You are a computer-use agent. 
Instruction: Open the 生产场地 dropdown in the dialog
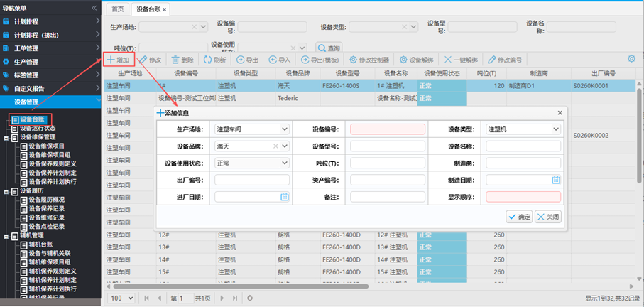[x=285, y=129]
